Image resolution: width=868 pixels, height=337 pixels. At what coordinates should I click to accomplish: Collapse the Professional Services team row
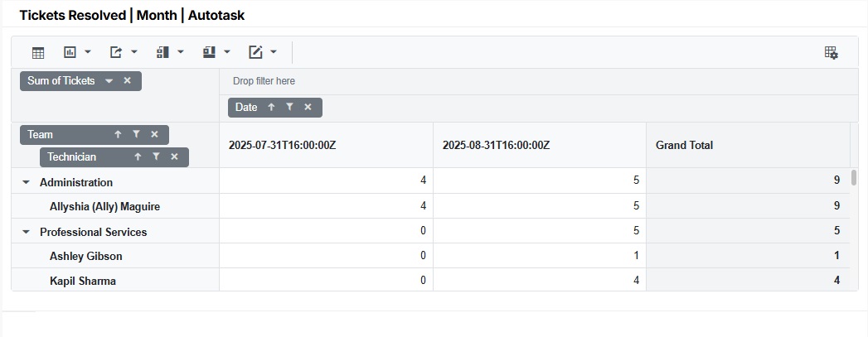tap(26, 232)
